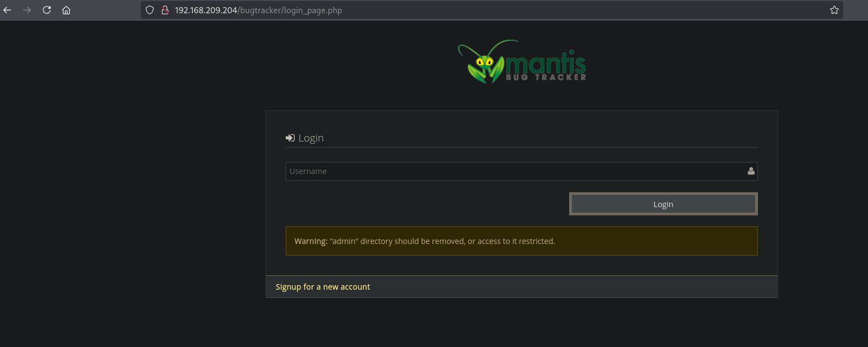Image resolution: width=868 pixels, height=347 pixels.
Task: Bookmark this page with the star
Action: click(x=834, y=10)
